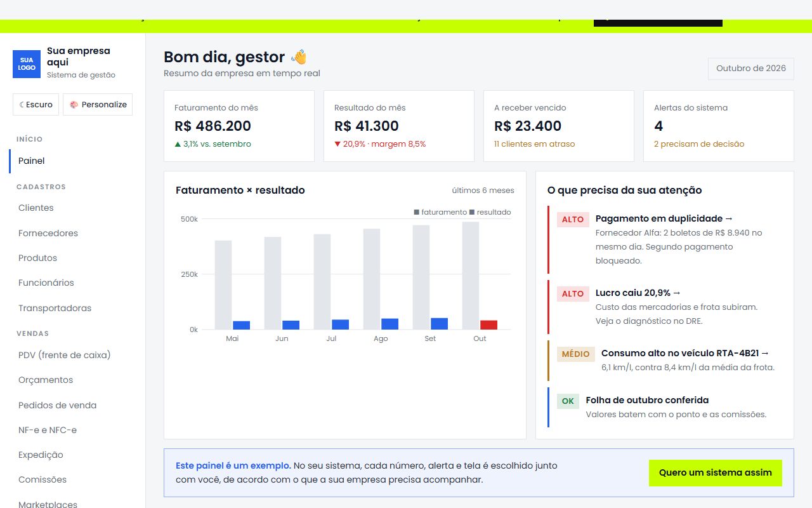Open the Personalize options button
Screen dimensions: 812x508
coord(98,105)
